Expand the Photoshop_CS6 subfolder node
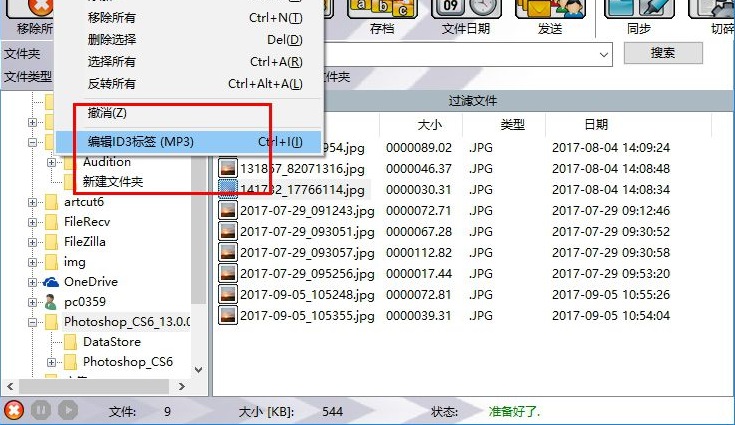Screen dimensions: 735x425 tap(52, 362)
